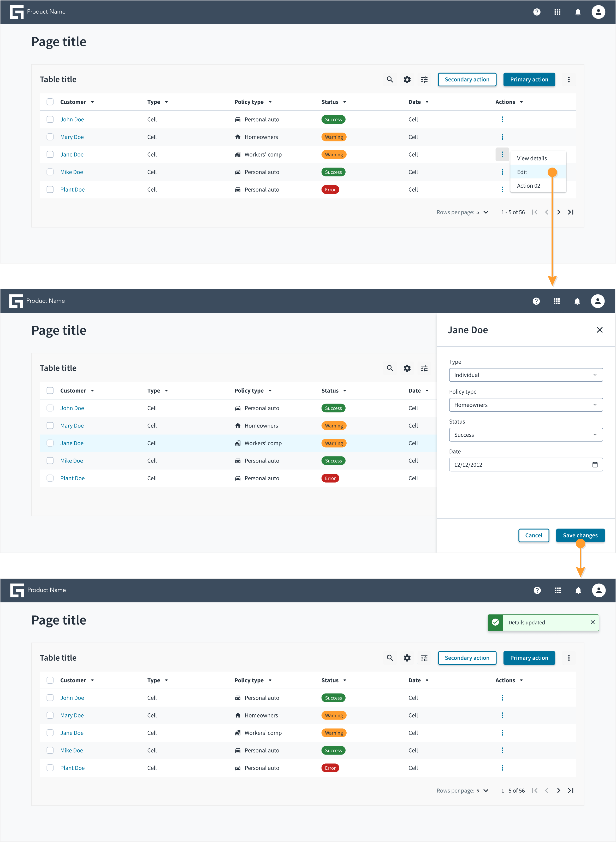Open help icon in header above Details updated toast
The width and height of the screenshot is (616, 842).
[537, 590]
